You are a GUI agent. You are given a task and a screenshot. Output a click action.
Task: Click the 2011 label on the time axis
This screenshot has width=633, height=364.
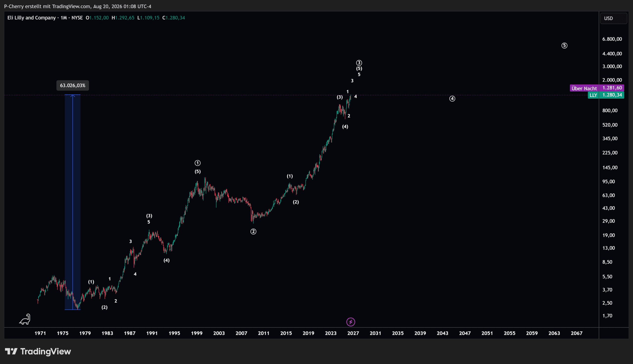coord(264,333)
